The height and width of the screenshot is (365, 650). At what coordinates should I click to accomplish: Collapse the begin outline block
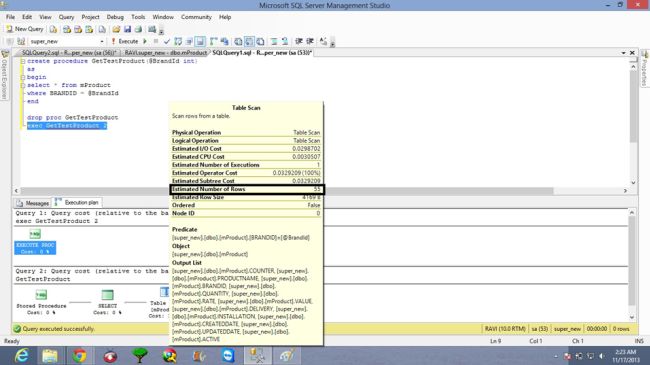coord(23,77)
